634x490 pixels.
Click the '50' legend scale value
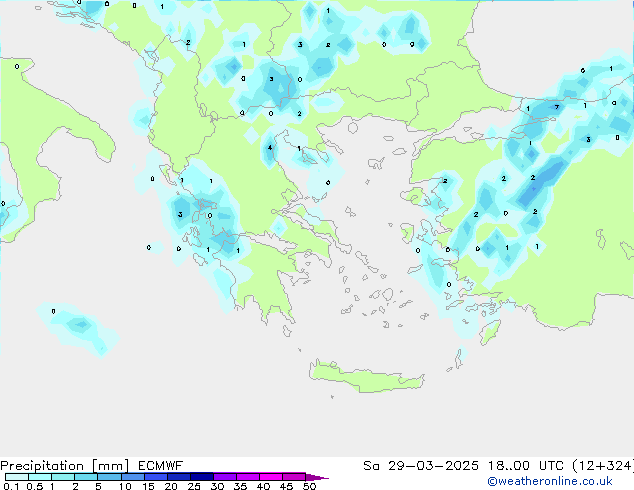click(309, 486)
